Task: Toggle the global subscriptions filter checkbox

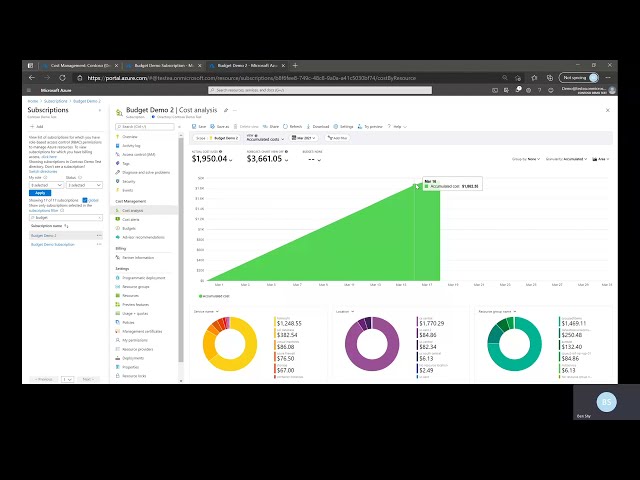Action: 84,200
